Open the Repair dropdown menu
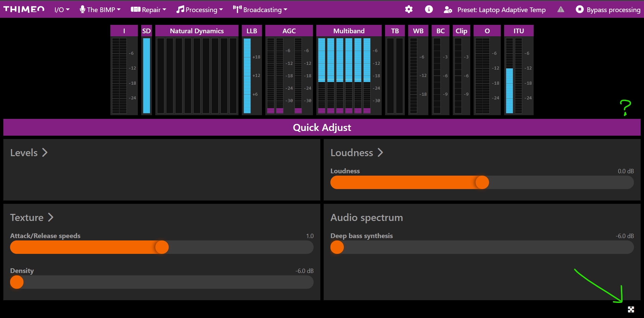The width and height of the screenshot is (644, 318). click(148, 10)
